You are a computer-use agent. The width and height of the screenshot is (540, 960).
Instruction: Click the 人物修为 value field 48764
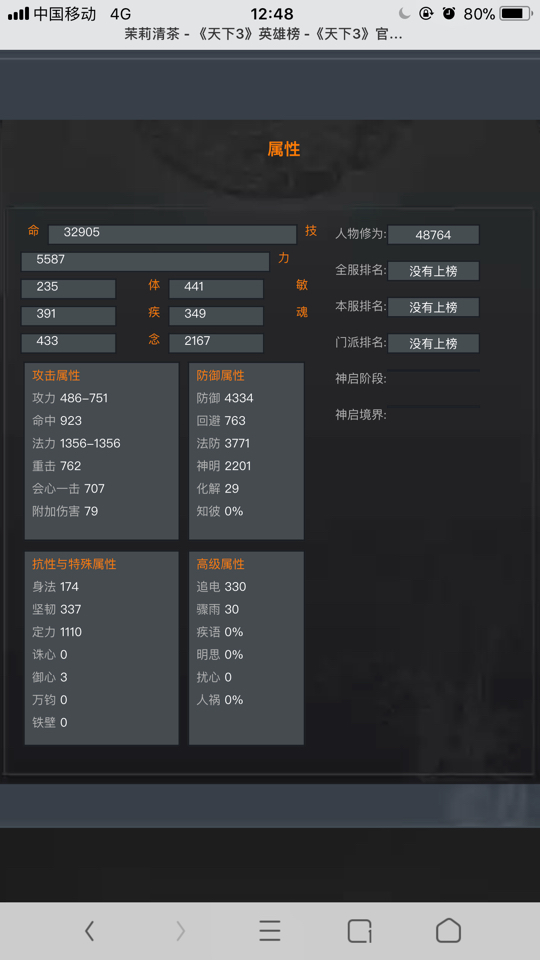[433, 234]
